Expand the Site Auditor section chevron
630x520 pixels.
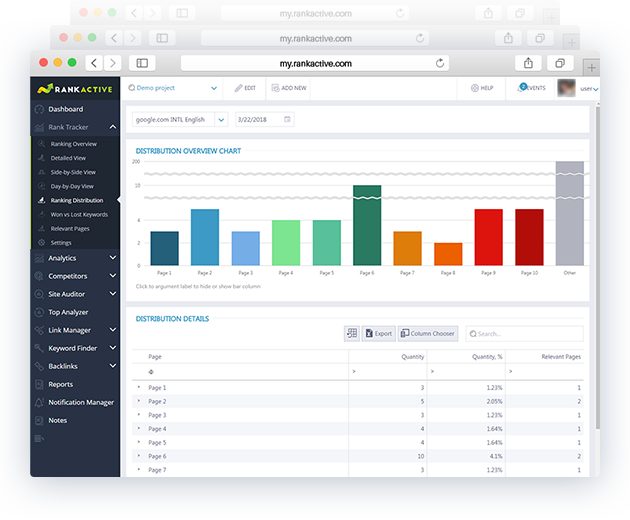[113, 294]
